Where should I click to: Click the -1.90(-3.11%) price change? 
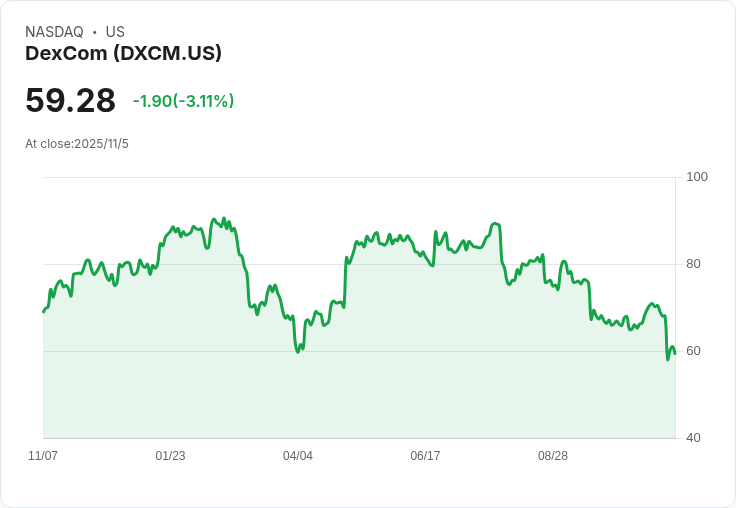183,101
